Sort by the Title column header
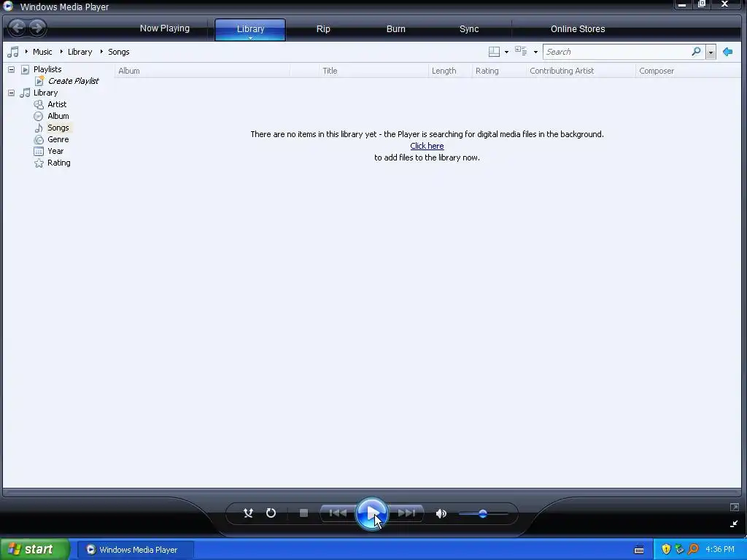The image size is (747, 560). 373,71
